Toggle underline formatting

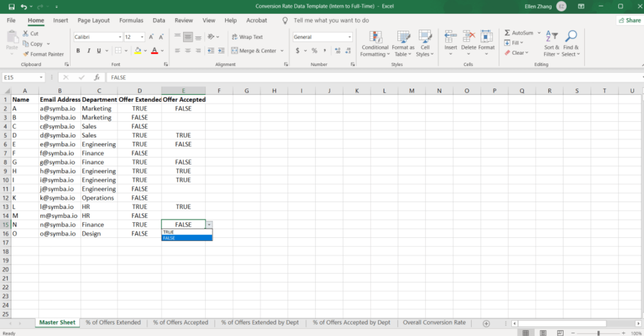99,51
